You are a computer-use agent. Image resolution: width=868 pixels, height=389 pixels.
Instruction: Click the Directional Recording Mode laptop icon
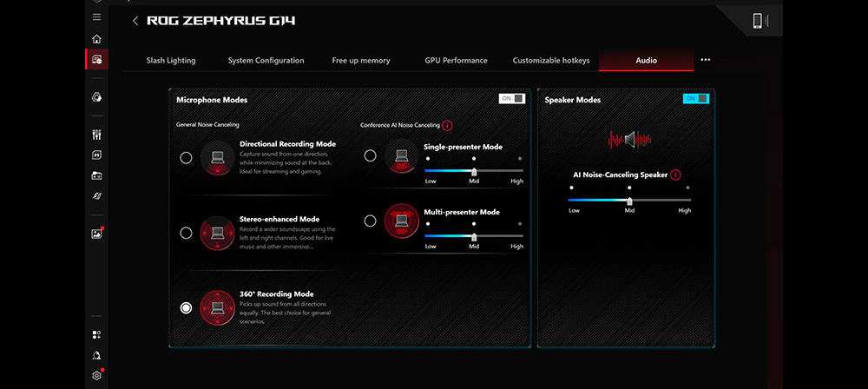pyautogui.click(x=217, y=158)
